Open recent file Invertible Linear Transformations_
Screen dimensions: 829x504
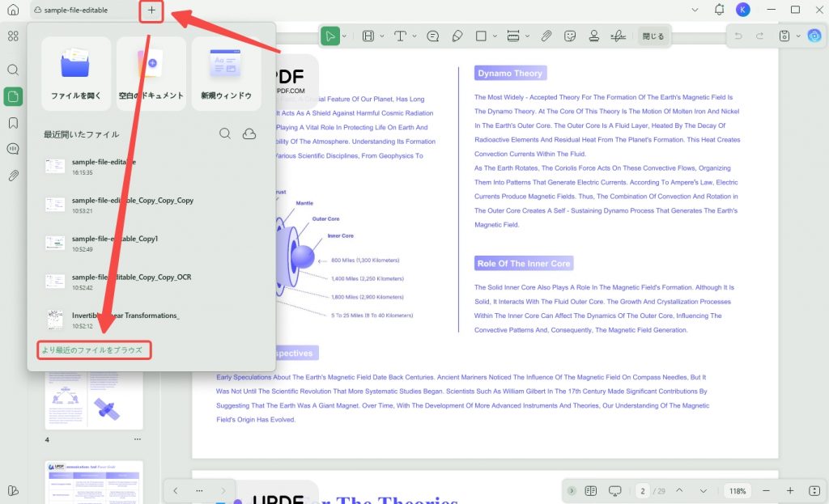click(x=151, y=320)
